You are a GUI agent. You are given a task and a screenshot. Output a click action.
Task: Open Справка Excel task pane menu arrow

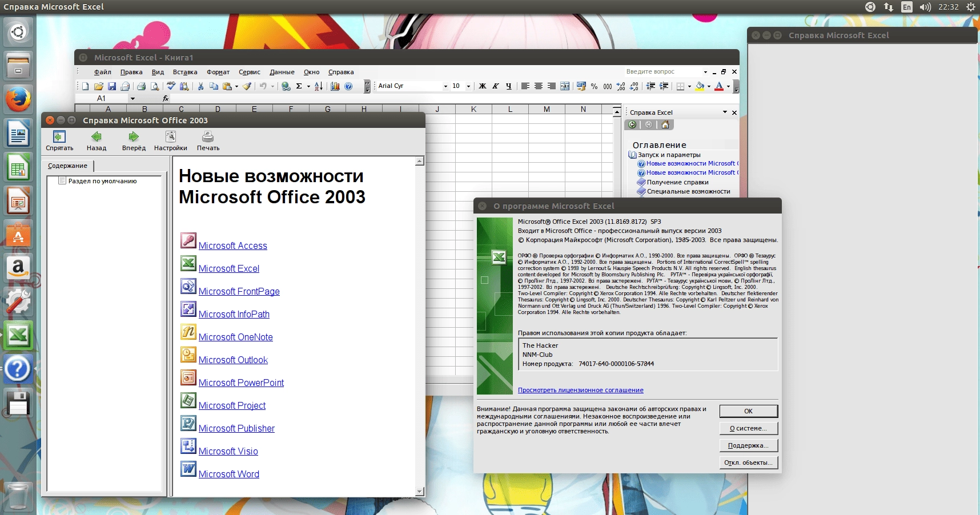725,112
